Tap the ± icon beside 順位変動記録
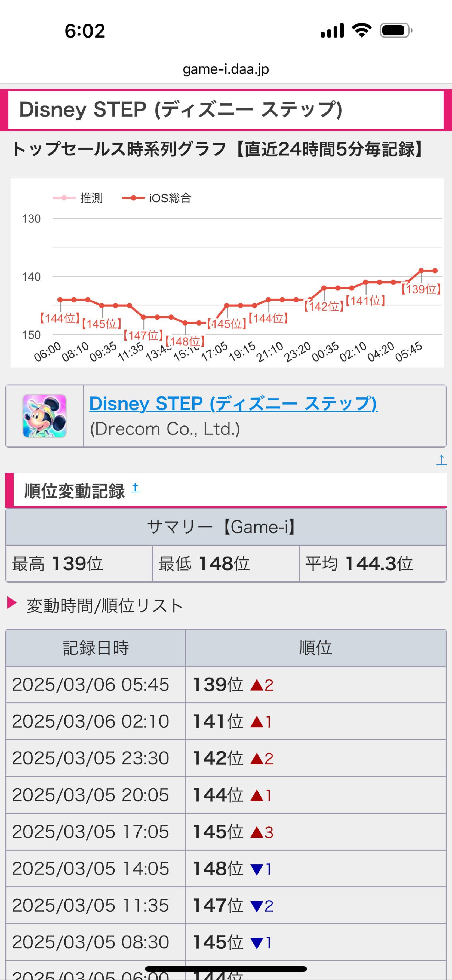This screenshot has width=452, height=980. [135, 488]
